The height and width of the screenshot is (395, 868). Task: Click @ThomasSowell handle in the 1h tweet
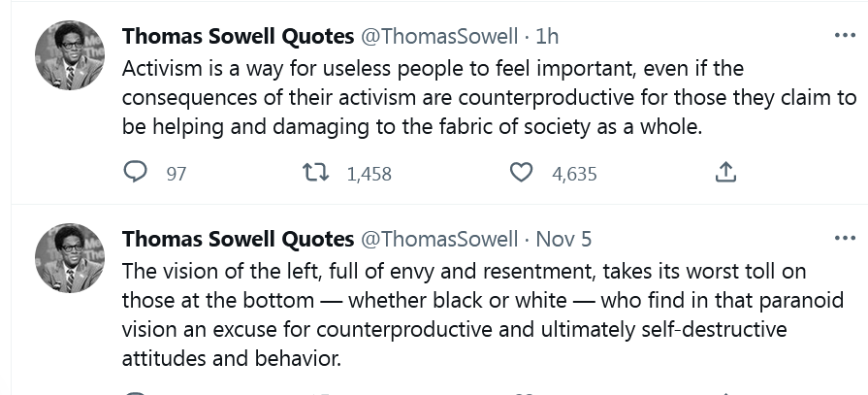[x=439, y=36]
